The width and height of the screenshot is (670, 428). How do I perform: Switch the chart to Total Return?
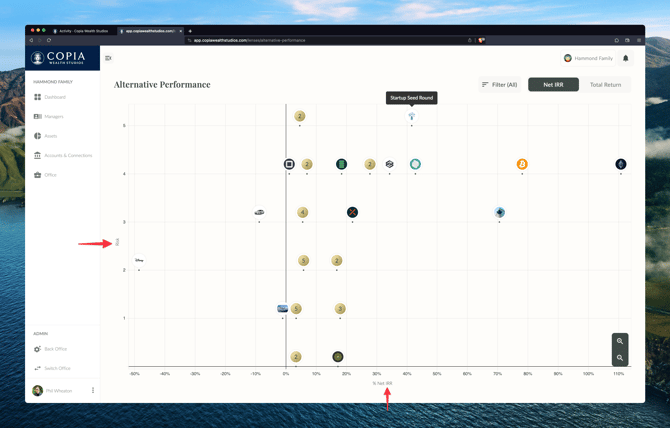click(x=605, y=85)
